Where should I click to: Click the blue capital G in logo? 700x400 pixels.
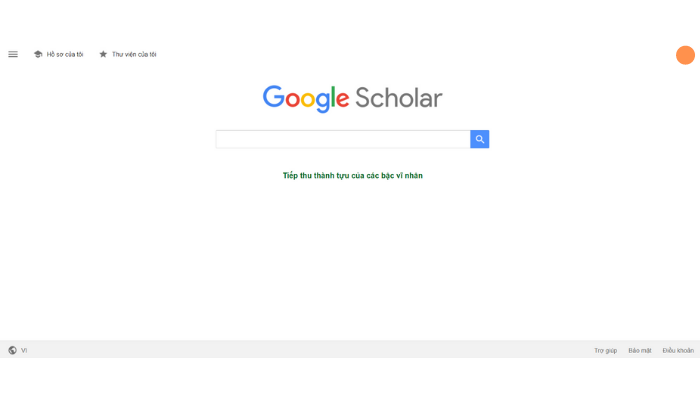tap(273, 97)
